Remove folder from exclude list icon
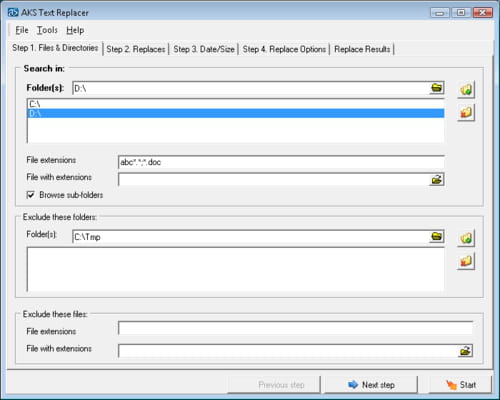500x400 pixels. tap(466, 261)
